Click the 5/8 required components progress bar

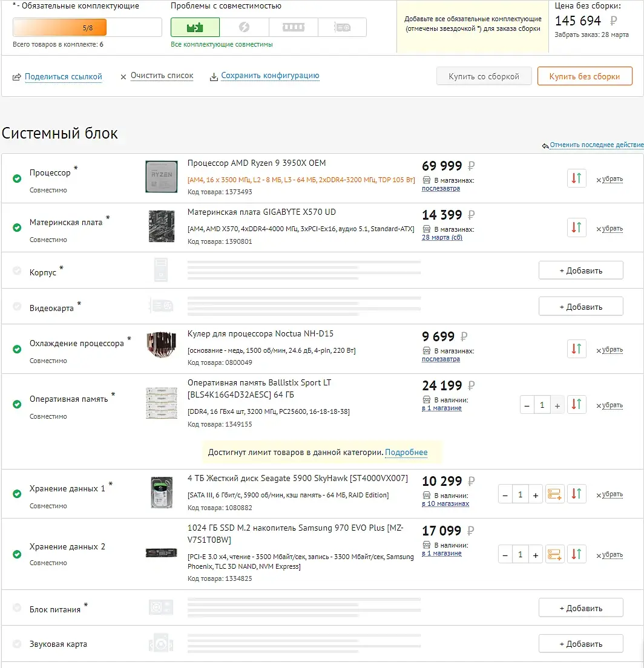point(87,27)
